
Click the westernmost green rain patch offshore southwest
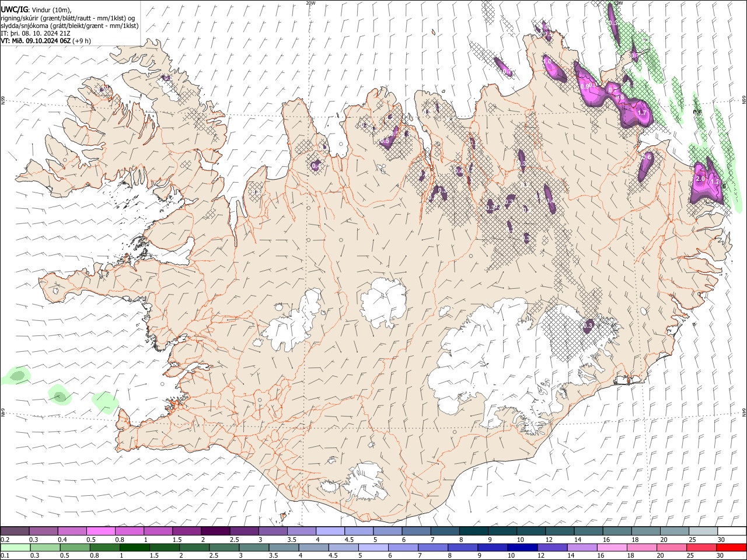[x=16, y=376]
